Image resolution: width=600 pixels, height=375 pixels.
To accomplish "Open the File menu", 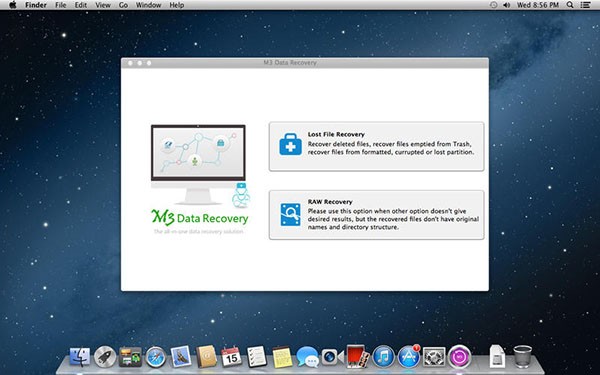I will pyautogui.click(x=60, y=5).
